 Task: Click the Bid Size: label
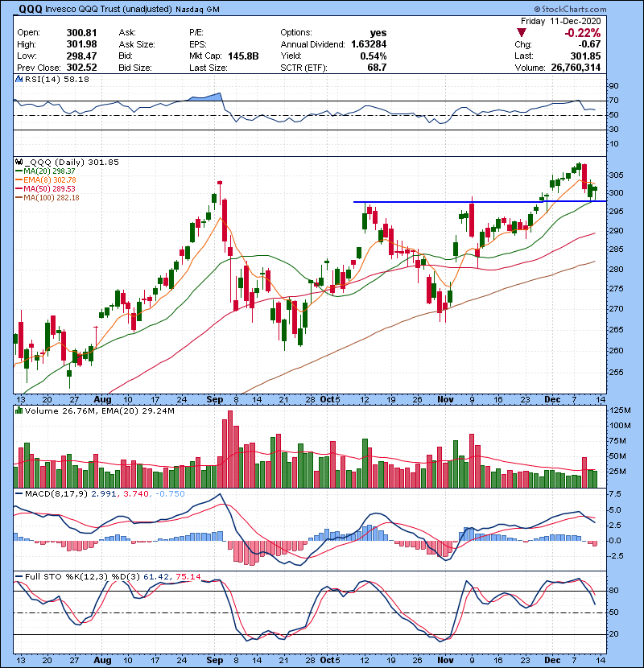coord(134,68)
